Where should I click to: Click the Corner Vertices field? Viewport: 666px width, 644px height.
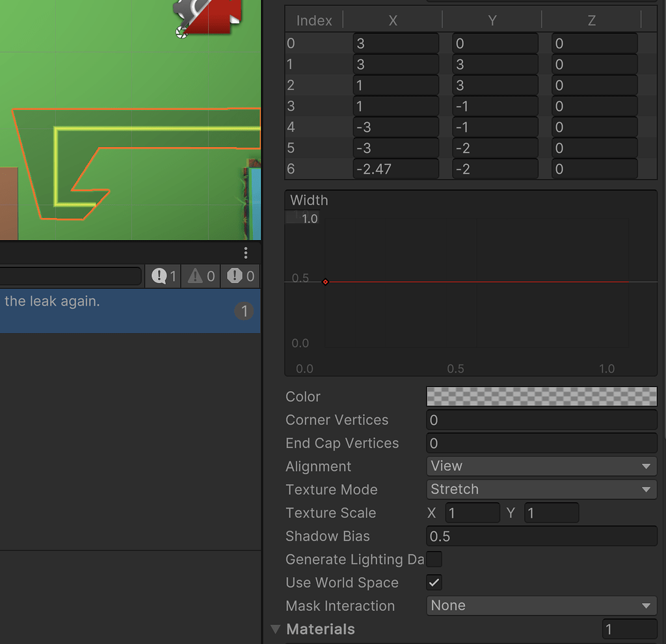point(541,420)
